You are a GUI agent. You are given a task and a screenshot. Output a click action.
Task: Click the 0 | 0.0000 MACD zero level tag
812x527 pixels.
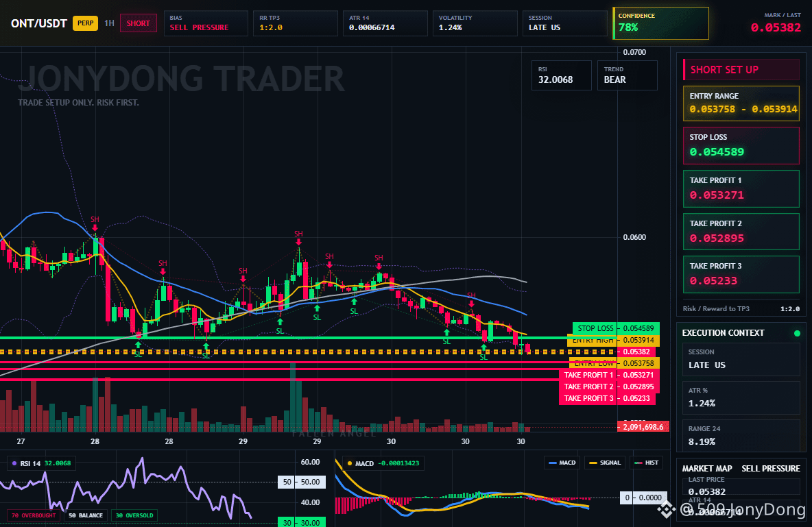644,498
